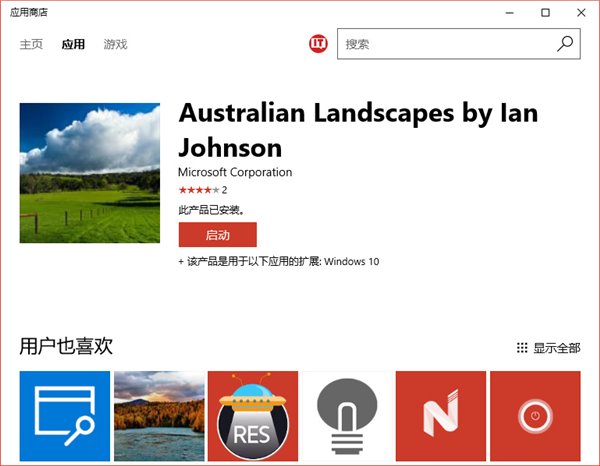Open the gray light bulb app tile
This screenshot has height=466, width=600.
pos(347,416)
